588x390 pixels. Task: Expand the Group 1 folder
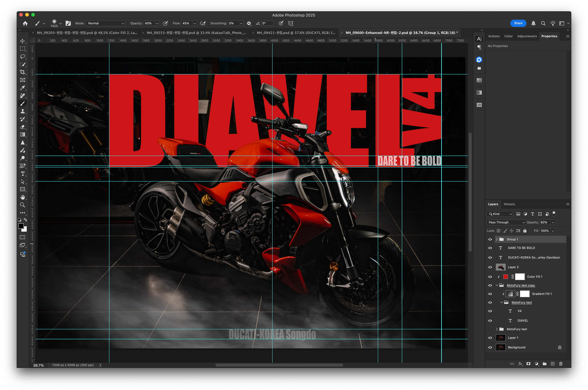pos(497,239)
